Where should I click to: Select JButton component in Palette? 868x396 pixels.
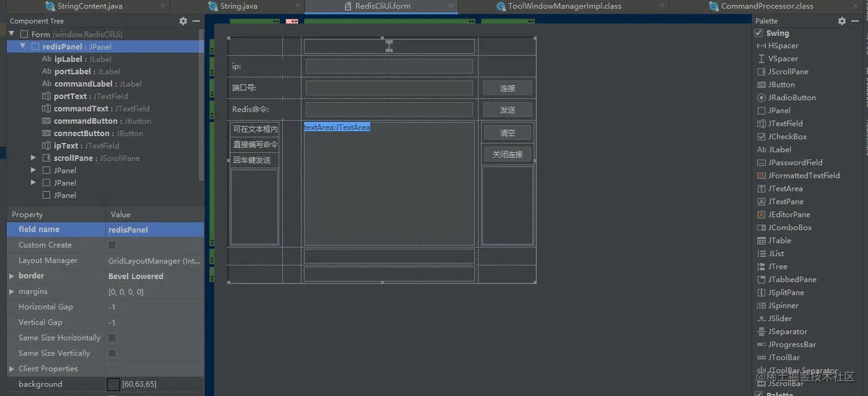coord(776,85)
